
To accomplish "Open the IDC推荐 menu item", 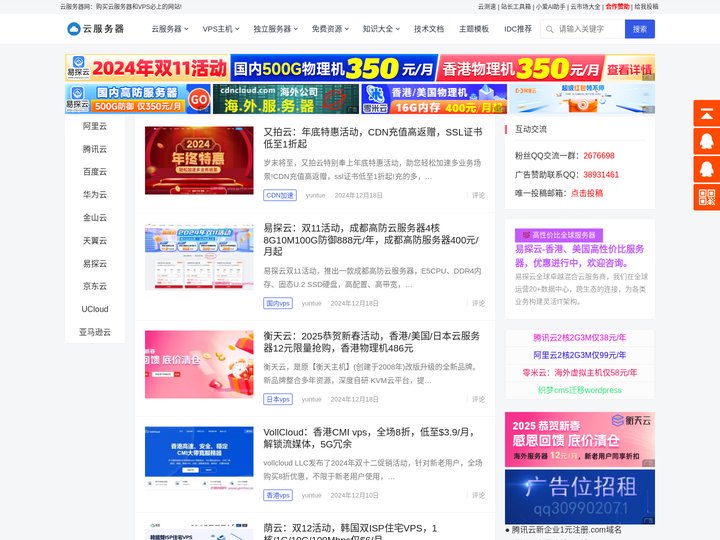I will tap(518, 29).
